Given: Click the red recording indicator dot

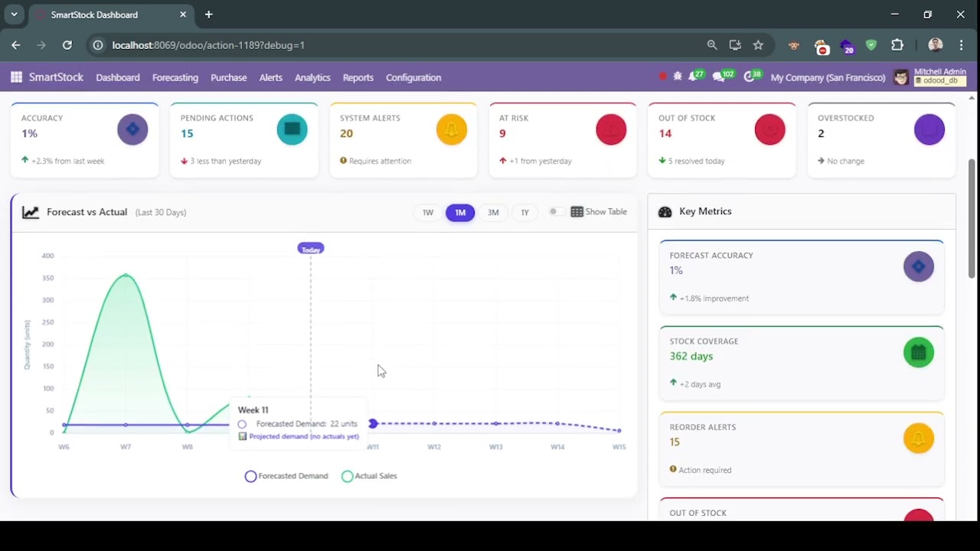Looking at the screenshot, I should (663, 77).
